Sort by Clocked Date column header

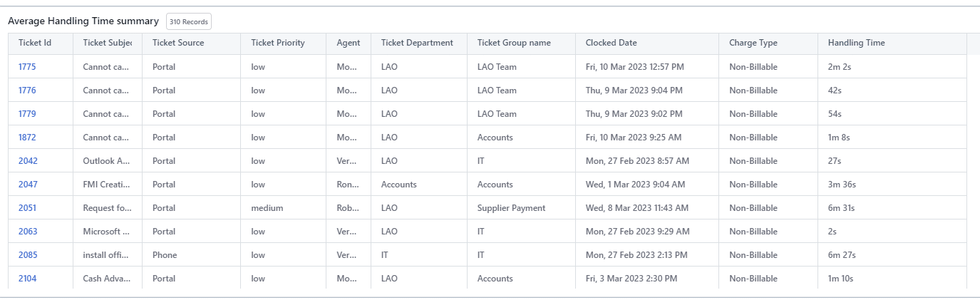611,43
